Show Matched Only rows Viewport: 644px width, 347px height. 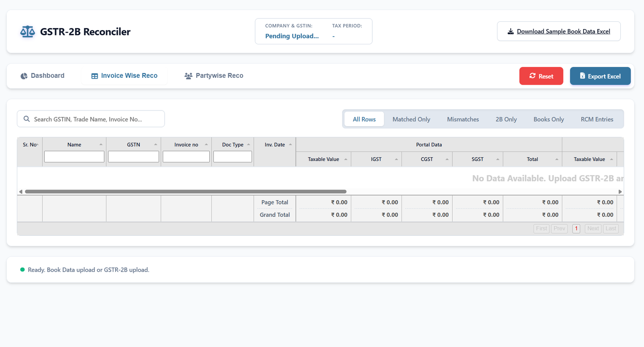coord(411,119)
